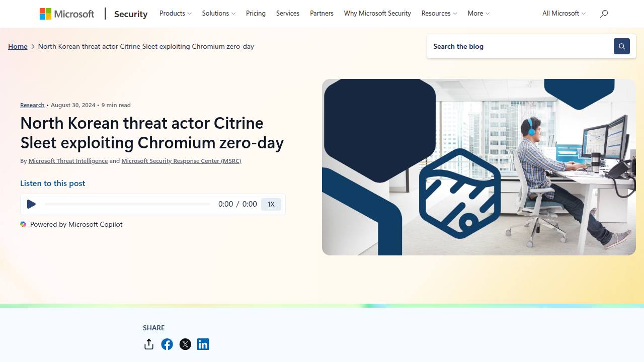The width and height of the screenshot is (644, 362).
Task: Submit blog search with the blue magnifier button
Action: (622, 46)
